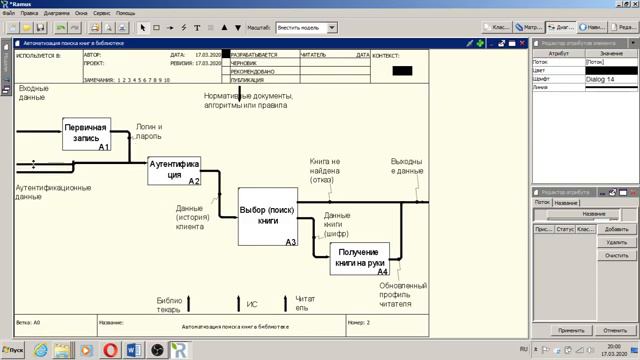
Task: Select the Получение книги на руки A4 box
Action: (360, 258)
